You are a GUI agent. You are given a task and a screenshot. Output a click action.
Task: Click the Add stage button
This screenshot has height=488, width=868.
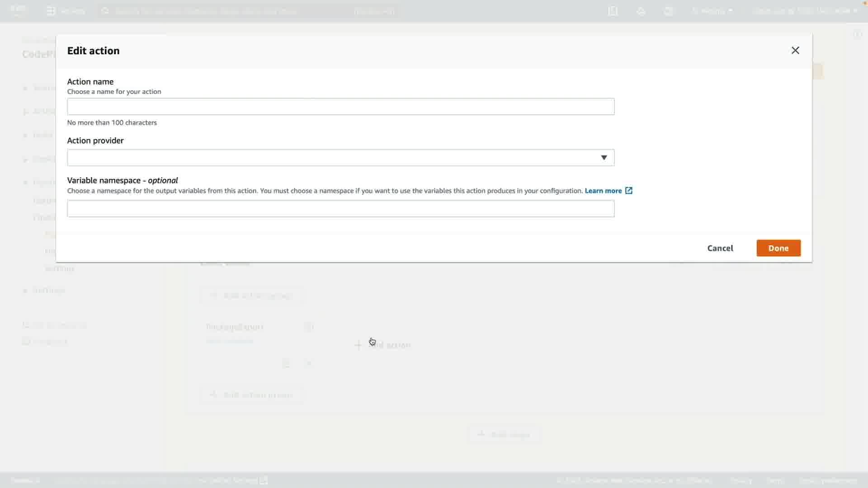[x=504, y=435]
